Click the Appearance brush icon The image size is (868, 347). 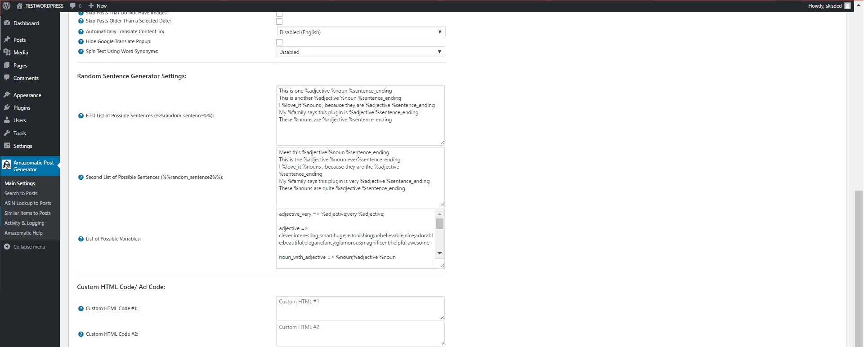pos(7,95)
